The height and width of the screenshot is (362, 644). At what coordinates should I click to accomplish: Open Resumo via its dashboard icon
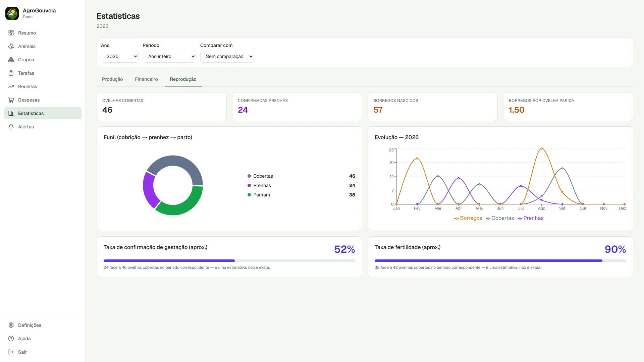coord(11,33)
